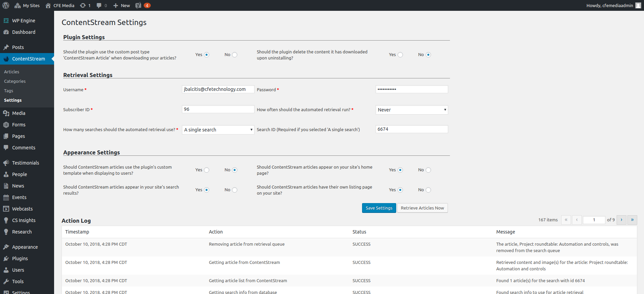Screen dimensions: 644x294
Task: Open the automated retrieval frequency dropdown
Action: pos(412,110)
